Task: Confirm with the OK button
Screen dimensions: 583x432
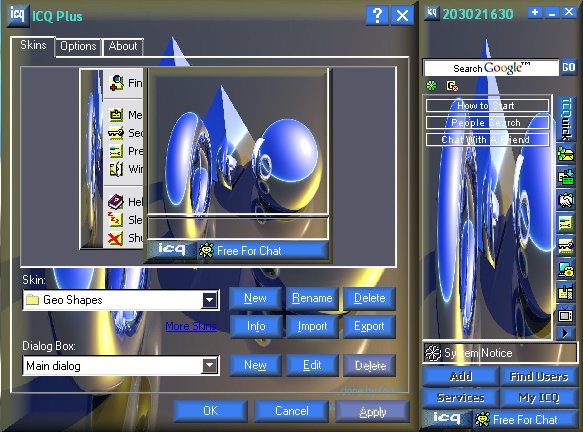Action: point(210,411)
